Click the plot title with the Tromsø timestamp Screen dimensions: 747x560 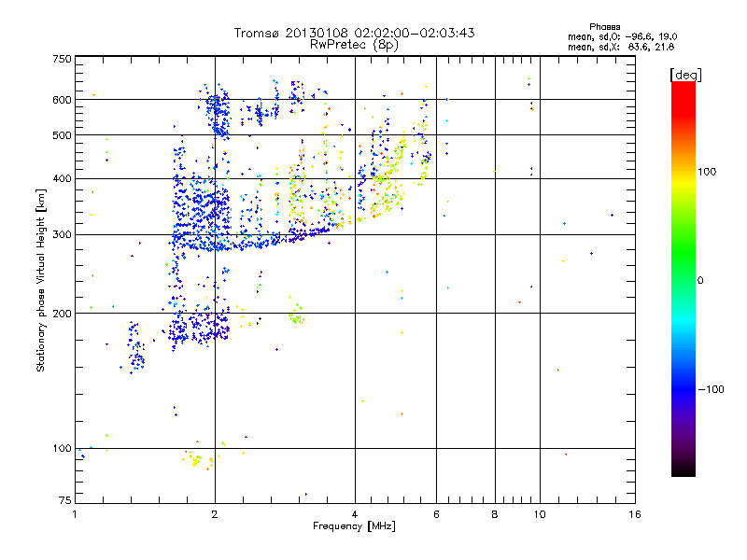click(x=354, y=33)
